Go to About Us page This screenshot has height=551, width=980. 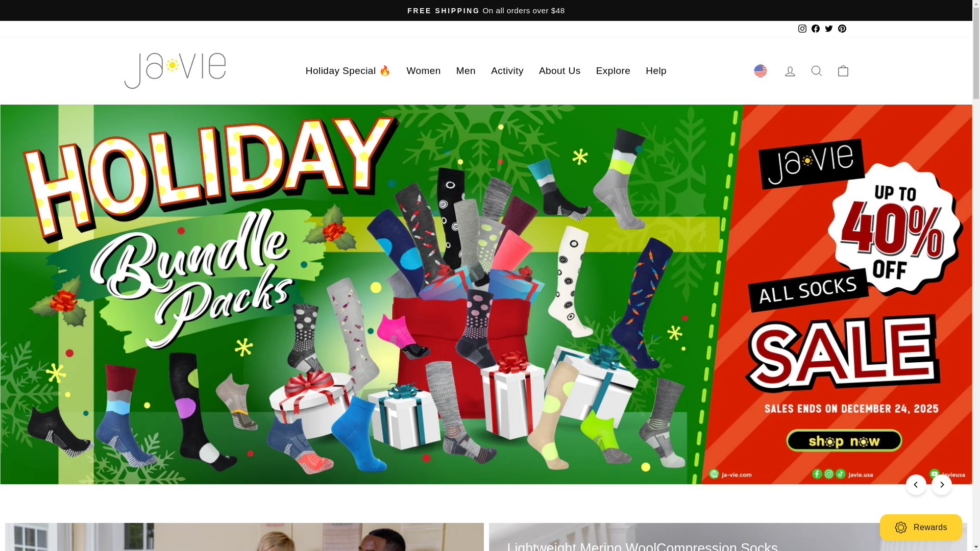pyautogui.click(x=559, y=71)
